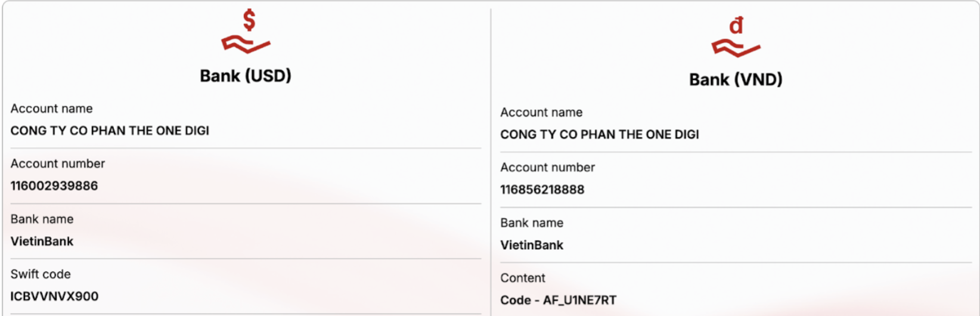Viewport: 980px width, 316px height.
Task: Select the Bank (VND) heading
Action: 736,79
